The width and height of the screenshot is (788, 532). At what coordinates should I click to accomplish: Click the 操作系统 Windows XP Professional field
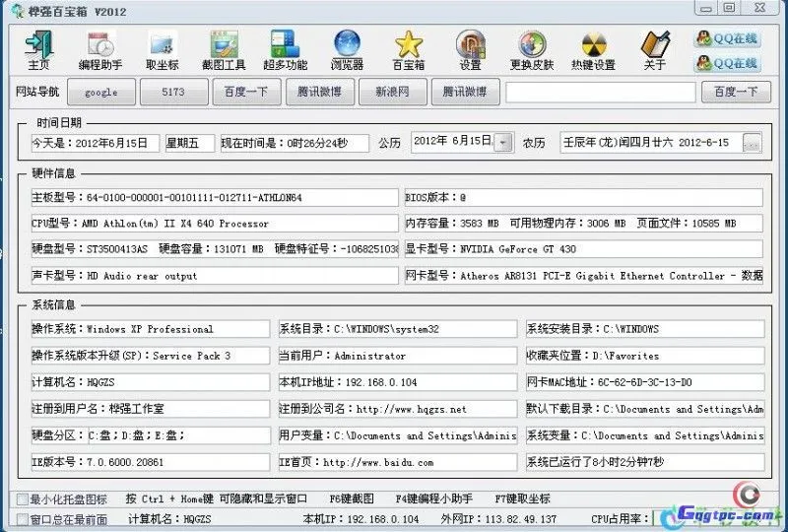(x=151, y=329)
